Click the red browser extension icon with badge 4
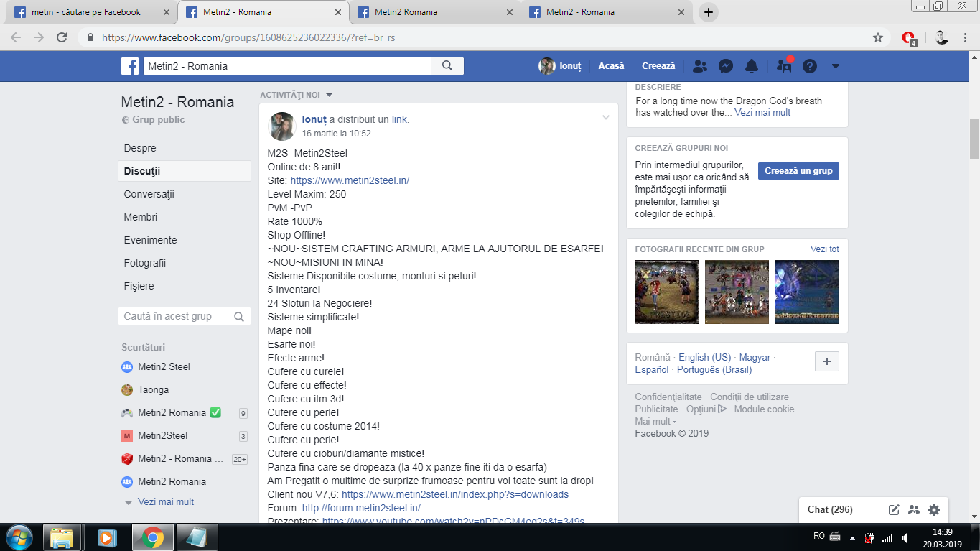The image size is (980, 551). (909, 38)
